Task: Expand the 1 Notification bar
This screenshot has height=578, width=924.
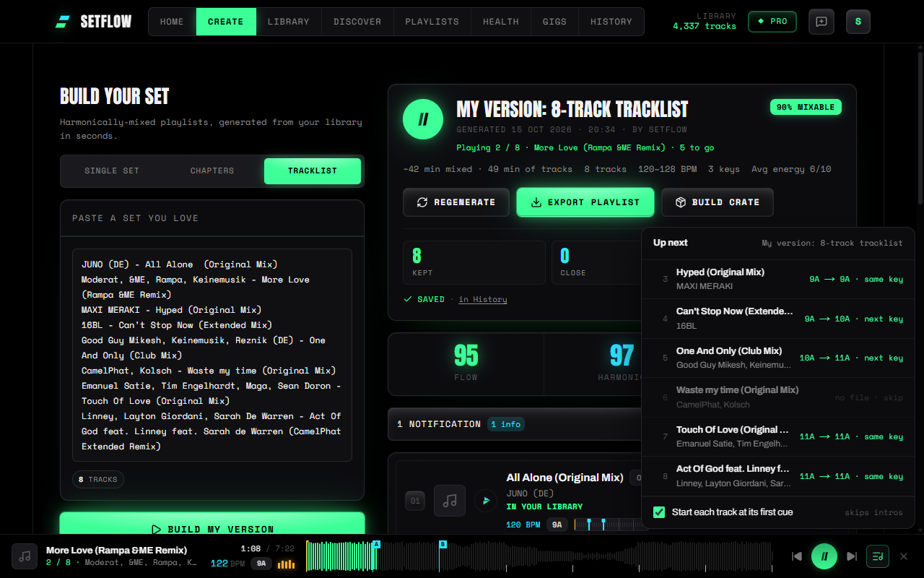Action: [x=514, y=424]
